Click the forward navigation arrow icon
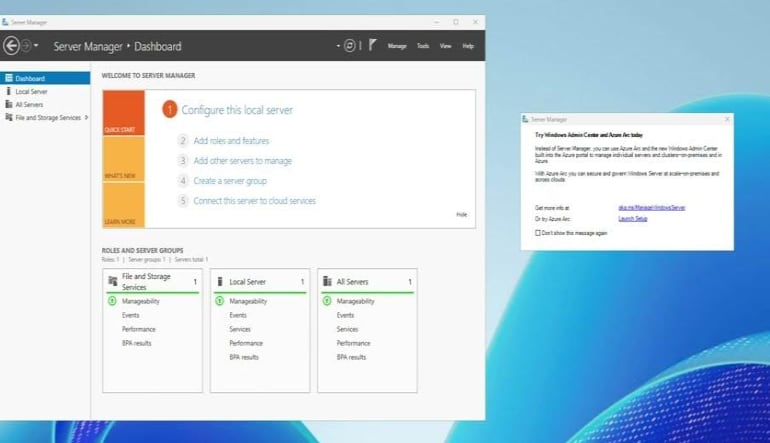The height and width of the screenshot is (443, 770). pos(26,45)
